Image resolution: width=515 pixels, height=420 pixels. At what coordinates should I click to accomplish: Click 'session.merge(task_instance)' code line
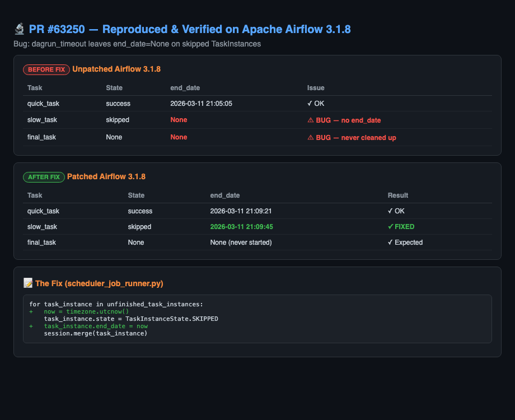point(96,334)
